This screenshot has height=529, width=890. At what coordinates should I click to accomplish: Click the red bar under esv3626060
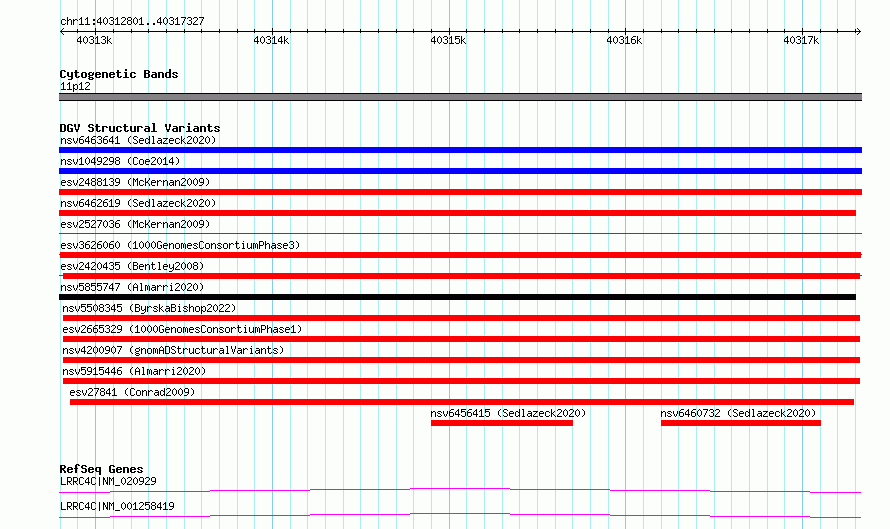click(460, 255)
